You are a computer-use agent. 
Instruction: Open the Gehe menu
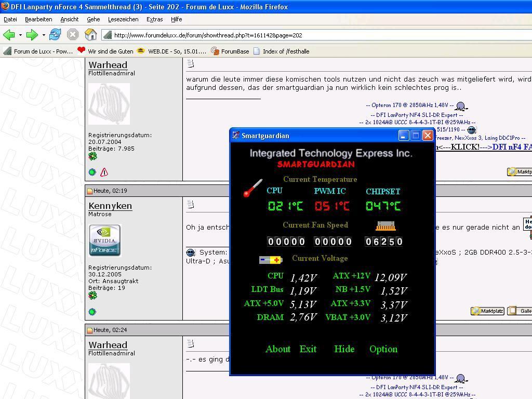pyautogui.click(x=94, y=19)
